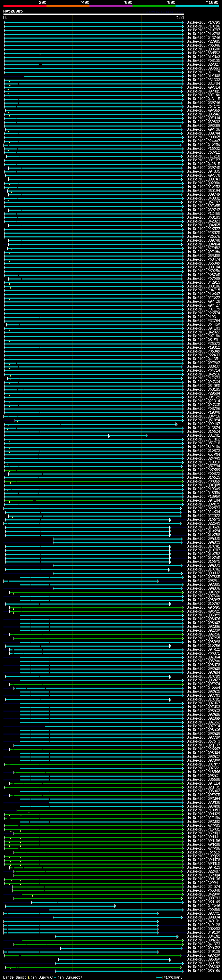
Task: Select the UniRef100_P05348 label
Action: click(x=203, y=890)
